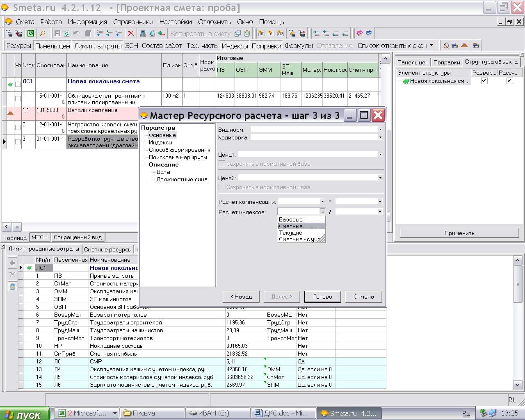Click the green Excel export toolbar icon
The image size is (525, 420).
click(31, 34)
